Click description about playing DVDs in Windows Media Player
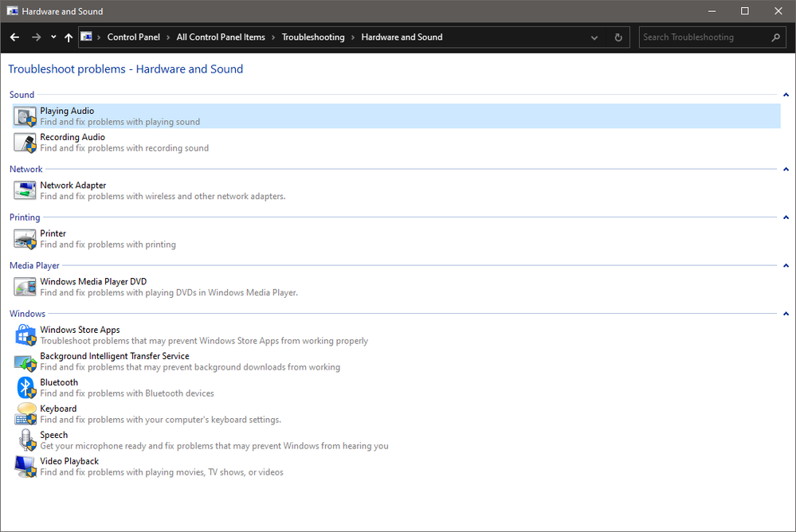Screen dimensions: 796x532 (169, 293)
